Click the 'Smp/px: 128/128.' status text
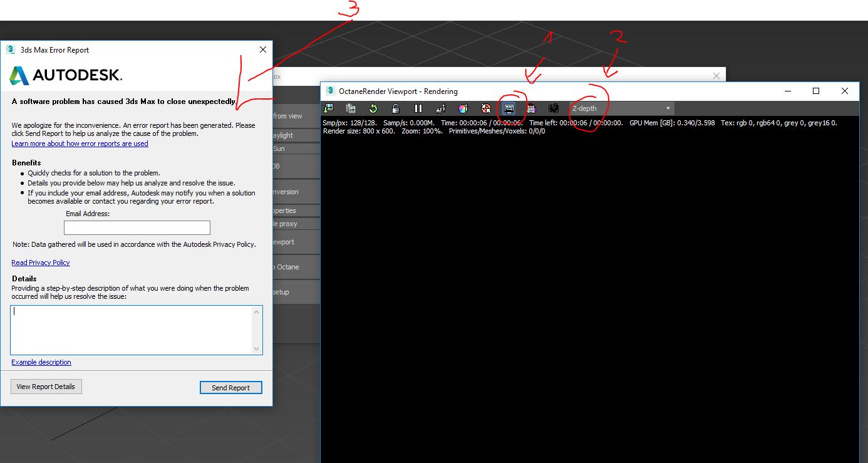 click(x=350, y=123)
